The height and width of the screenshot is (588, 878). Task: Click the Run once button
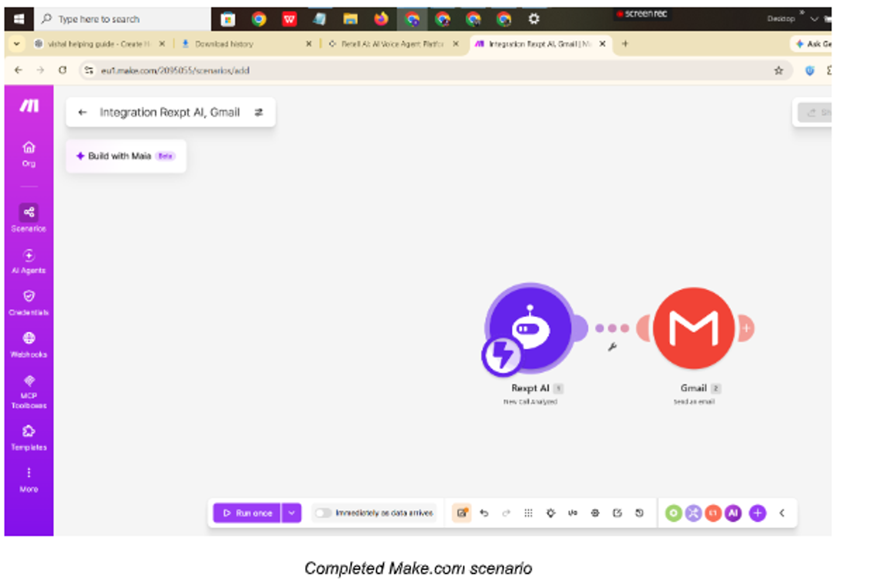[247, 513]
